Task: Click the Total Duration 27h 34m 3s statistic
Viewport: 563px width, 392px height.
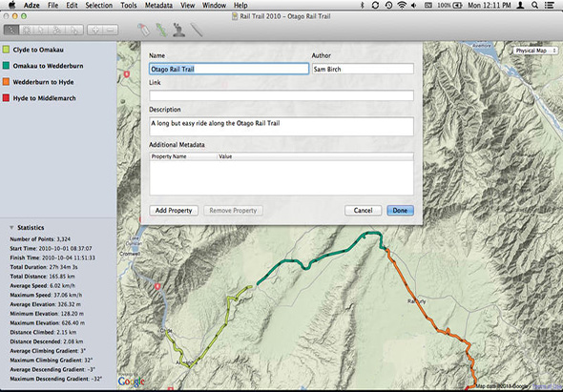Action: point(44,267)
